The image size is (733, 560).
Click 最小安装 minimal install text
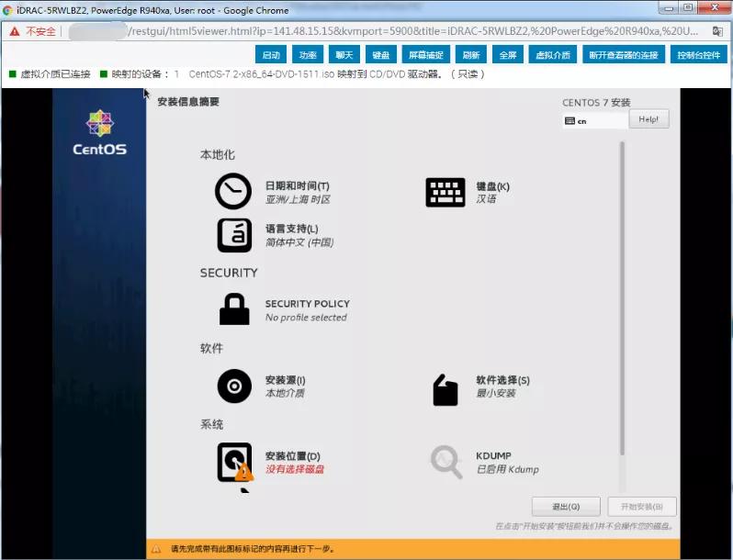click(x=495, y=393)
